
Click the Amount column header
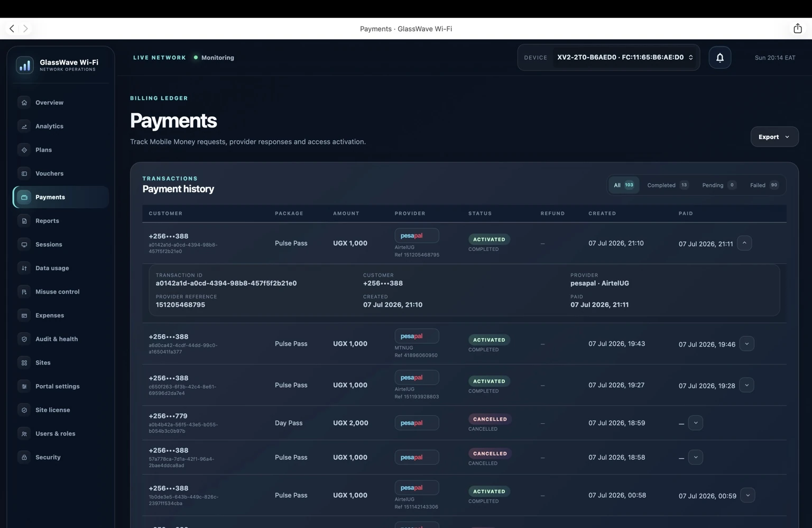tap(346, 213)
